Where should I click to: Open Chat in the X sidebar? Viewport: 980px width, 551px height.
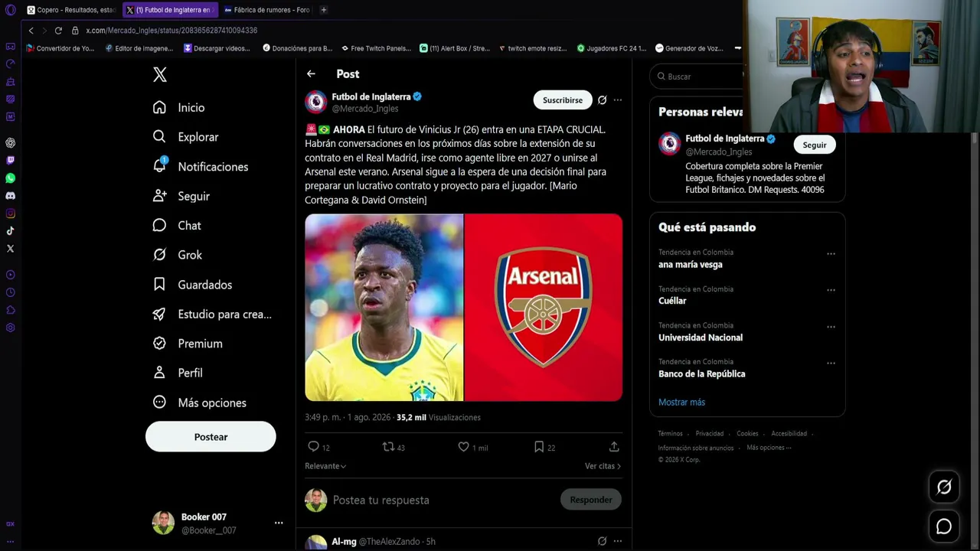176,226
